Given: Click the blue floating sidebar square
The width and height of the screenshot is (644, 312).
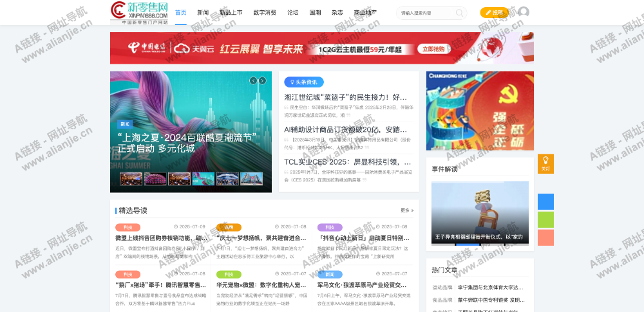Looking at the screenshot, I should [x=545, y=201].
